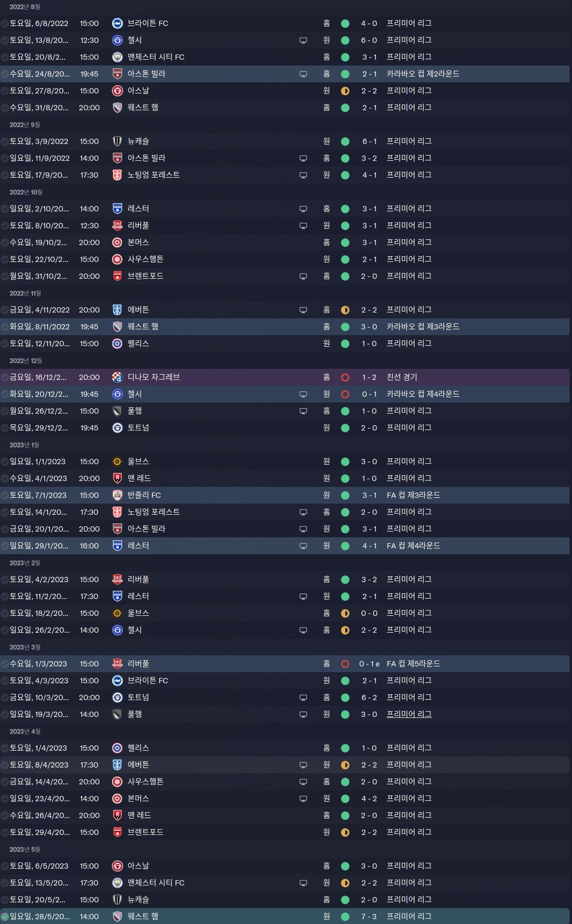
Task: Open 카라바오 컵 제2라운드 competition link
Action: (x=423, y=74)
